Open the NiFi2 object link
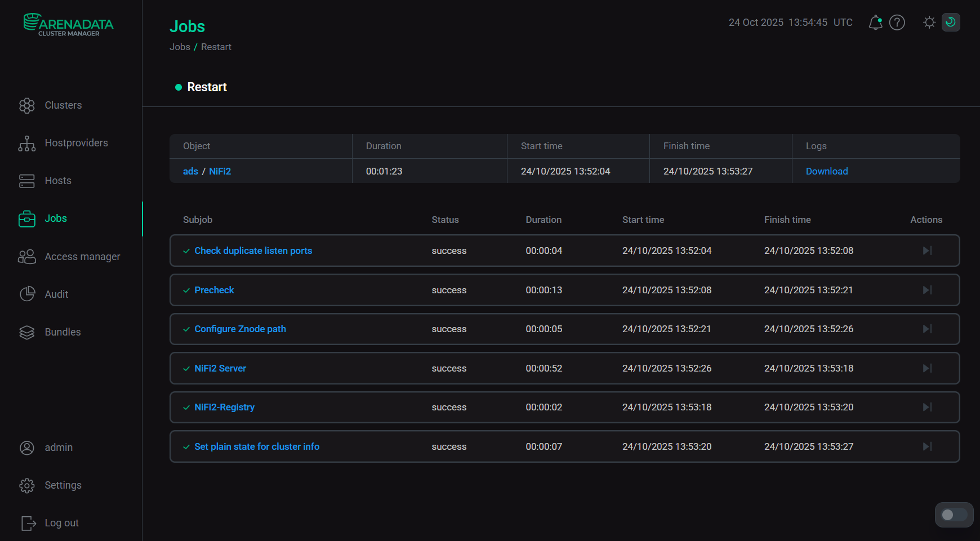The height and width of the screenshot is (541, 980). [220, 171]
